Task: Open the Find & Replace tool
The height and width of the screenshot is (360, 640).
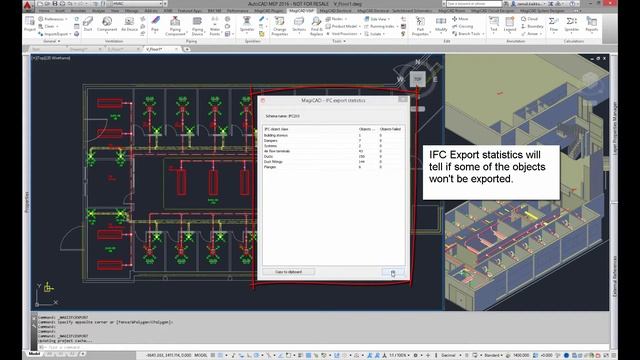Action: click(316, 25)
